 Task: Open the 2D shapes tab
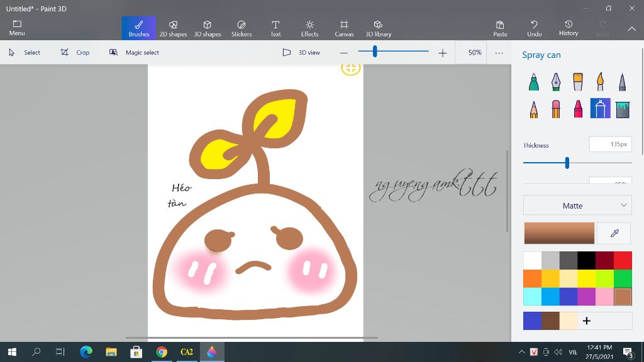173,28
